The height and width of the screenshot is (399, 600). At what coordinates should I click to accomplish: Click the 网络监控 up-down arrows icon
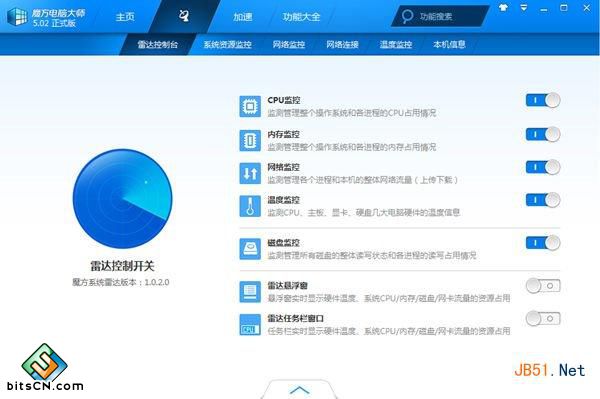click(x=250, y=173)
